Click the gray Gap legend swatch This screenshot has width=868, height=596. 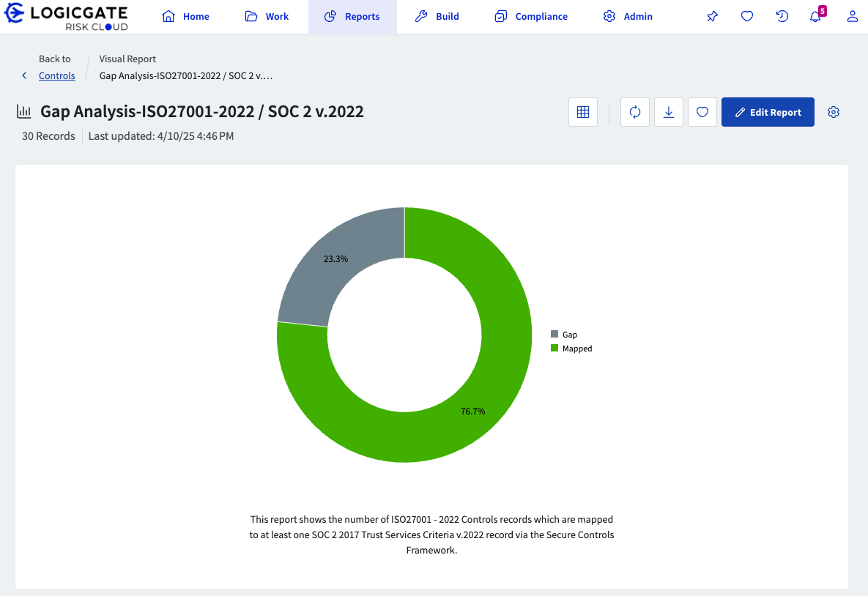pyautogui.click(x=554, y=334)
